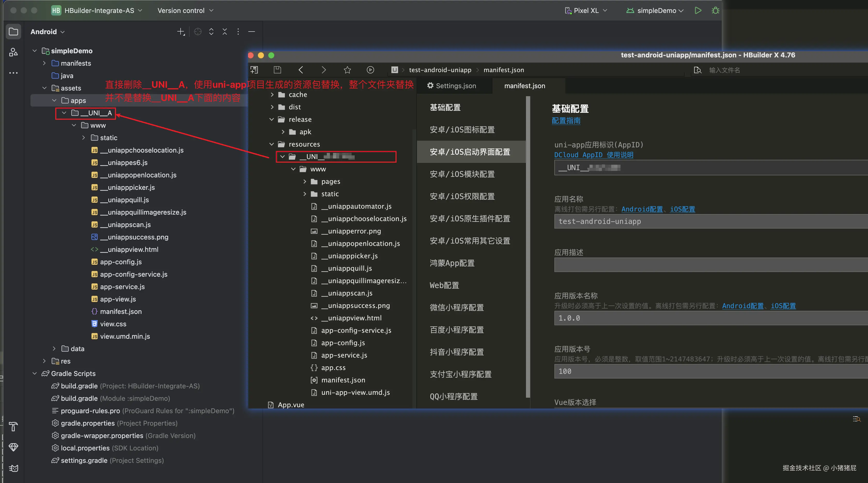This screenshot has width=868, height=483.
Task: Collapse the release folder in HBuilder X
Action: point(272,119)
